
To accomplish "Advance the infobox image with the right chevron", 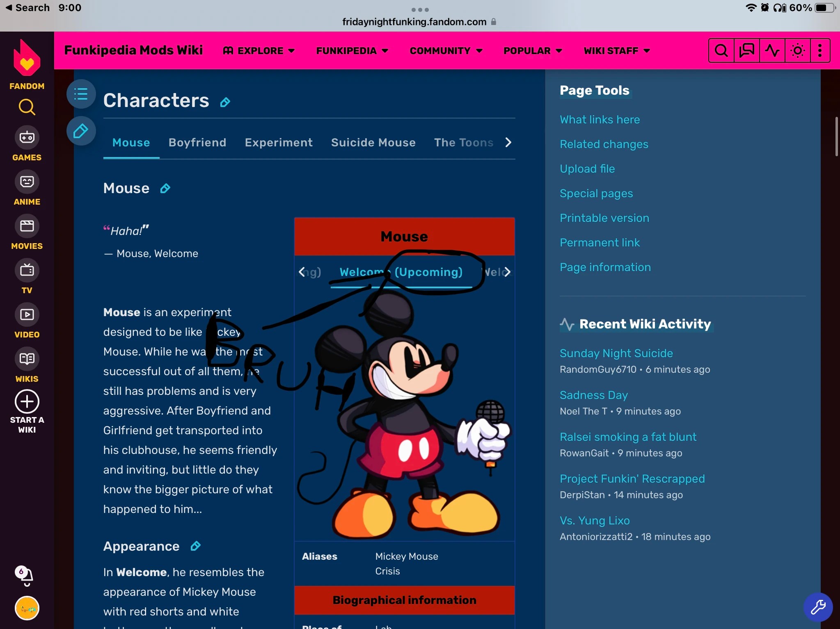I will click(x=508, y=272).
